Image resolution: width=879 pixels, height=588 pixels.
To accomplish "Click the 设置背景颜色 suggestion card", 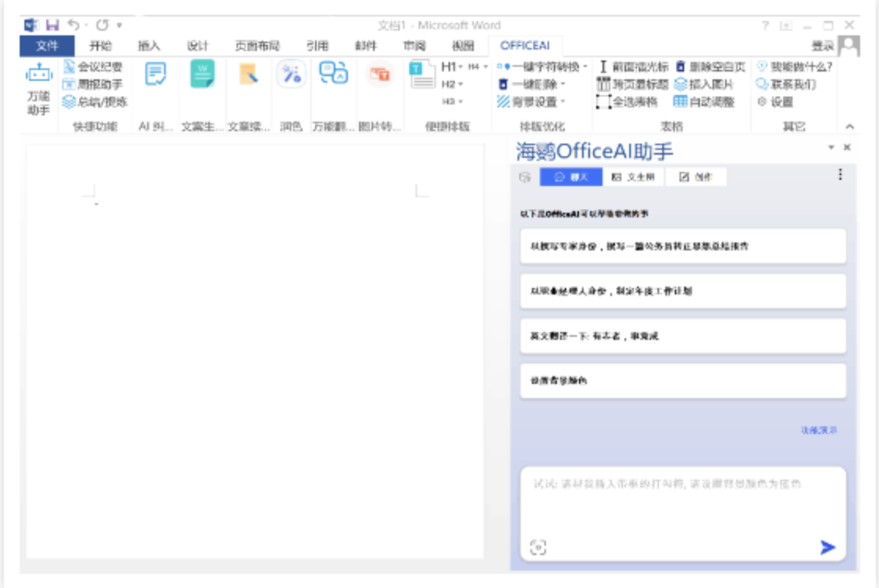I will (x=683, y=381).
